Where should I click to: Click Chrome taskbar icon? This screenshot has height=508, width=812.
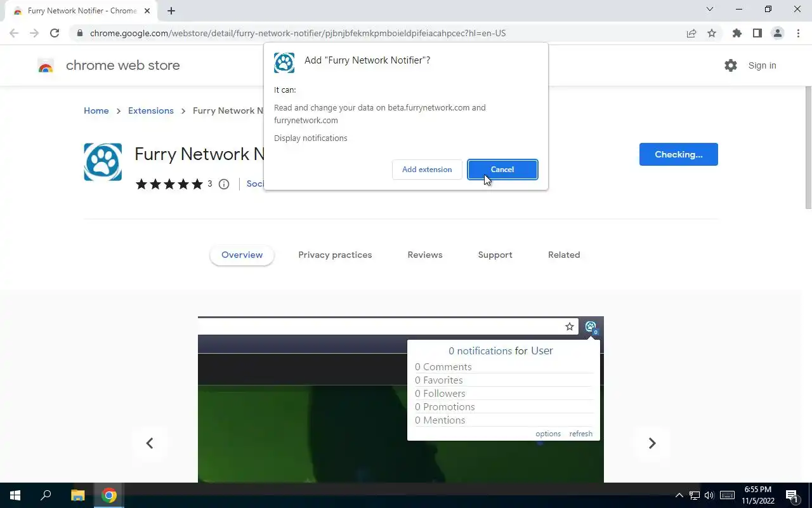(x=109, y=495)
